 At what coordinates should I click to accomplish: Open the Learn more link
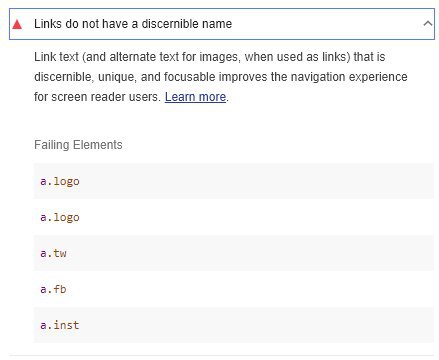(195, 97)
